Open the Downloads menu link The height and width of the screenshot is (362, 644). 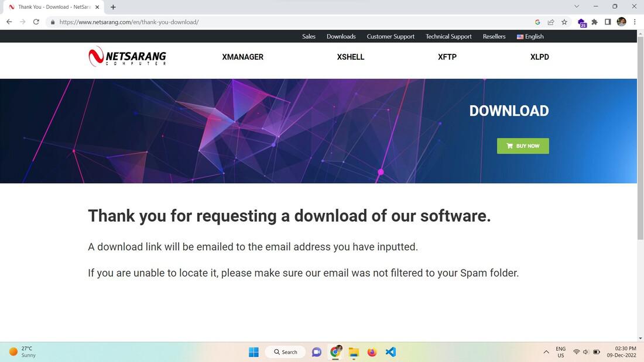341,36
